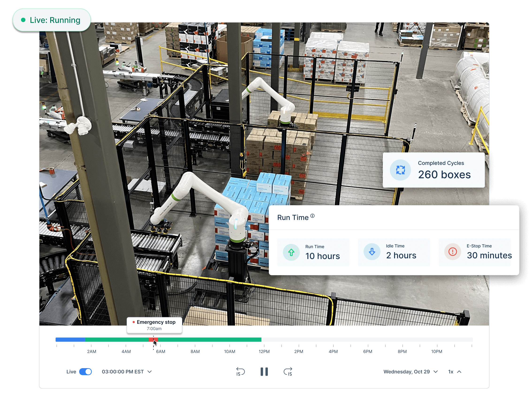Viewport: 532px width, 397px height.
Task: Seek timeline to the 4PM mark
Action: pos(333,340)
